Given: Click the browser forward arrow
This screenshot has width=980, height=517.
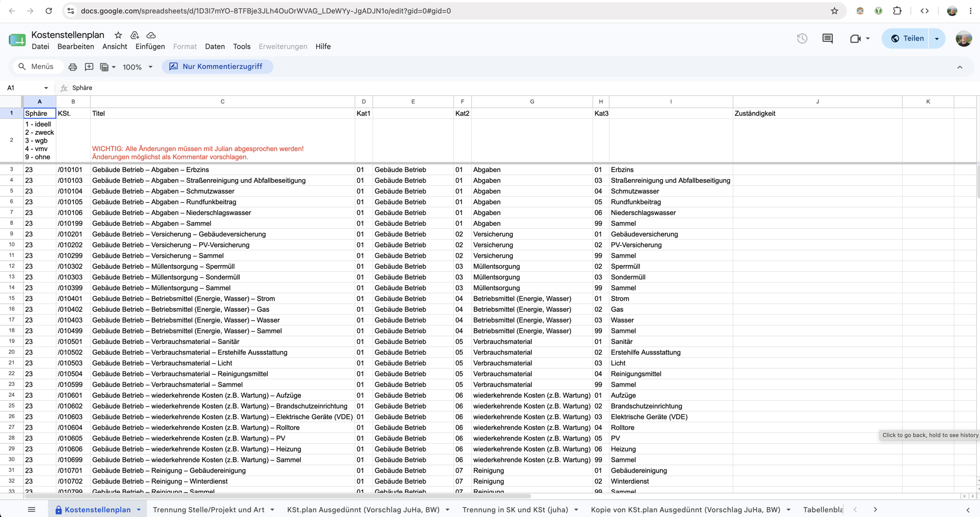Looking at the screenshot, I should 30,11.
